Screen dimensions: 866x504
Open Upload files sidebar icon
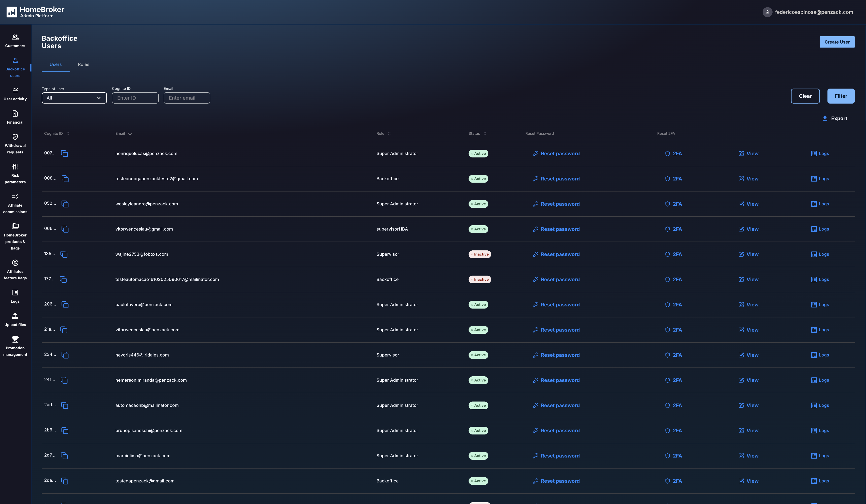tap(15, 316)
